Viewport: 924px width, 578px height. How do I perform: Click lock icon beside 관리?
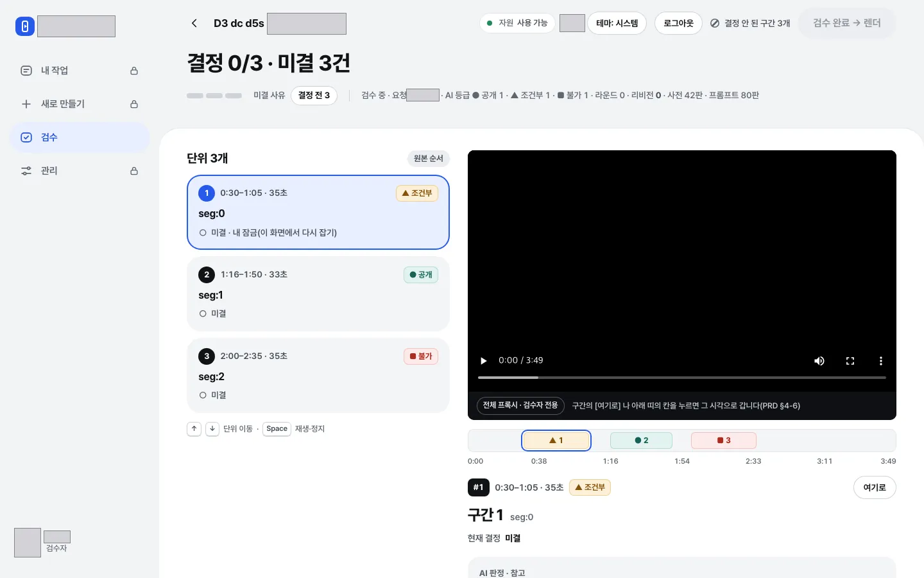(x=134, y=171)
